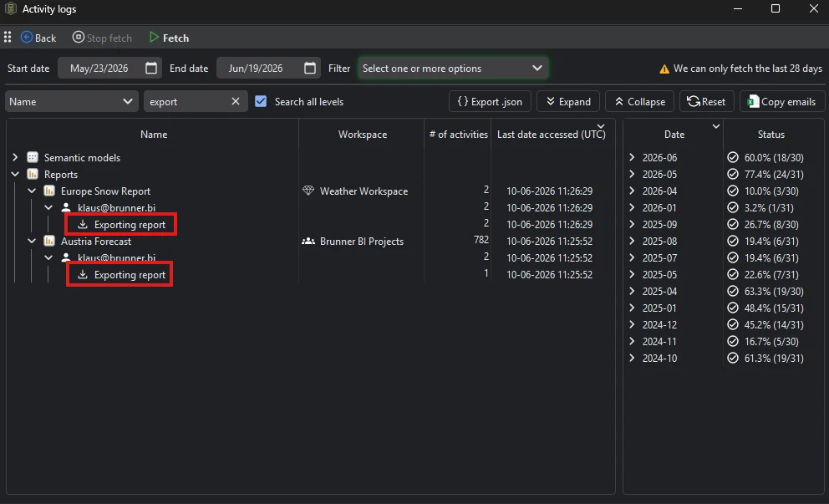
Task: Click status check icon for 10.0% (3/30)
Action: pos(733,191)
